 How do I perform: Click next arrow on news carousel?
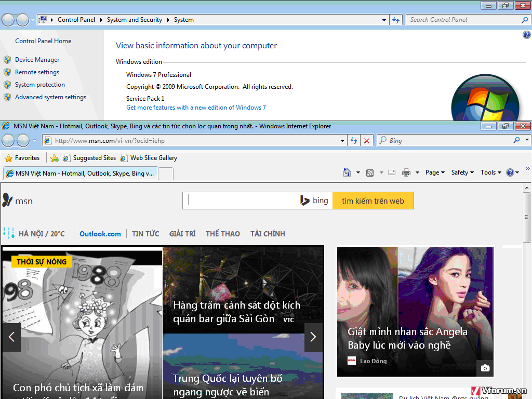313,337
